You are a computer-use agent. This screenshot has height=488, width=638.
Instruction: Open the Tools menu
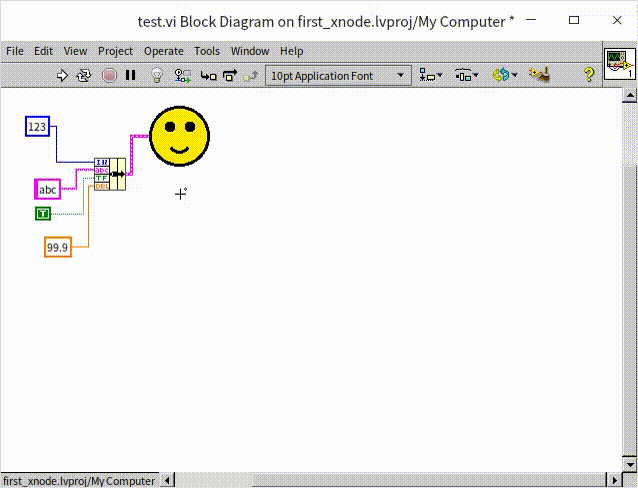pyautogui.click(x=207, y=51)
